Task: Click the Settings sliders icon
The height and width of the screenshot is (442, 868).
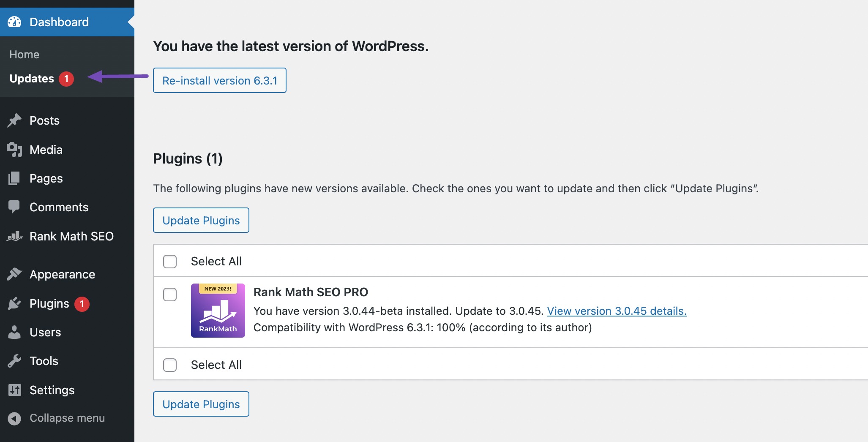Action: tap(14, 390)
